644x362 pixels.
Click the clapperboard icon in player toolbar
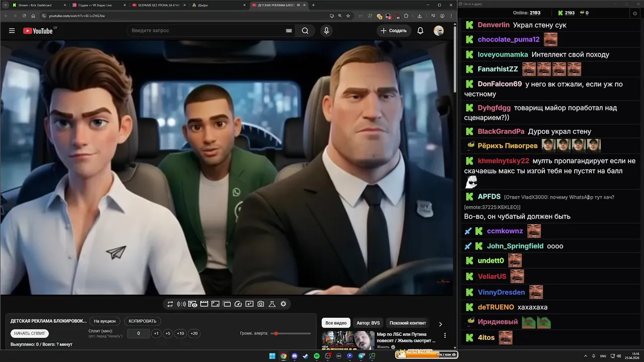204,304
